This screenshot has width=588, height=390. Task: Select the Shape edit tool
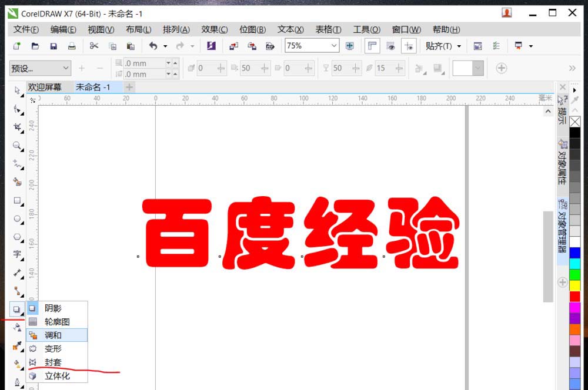17,109
